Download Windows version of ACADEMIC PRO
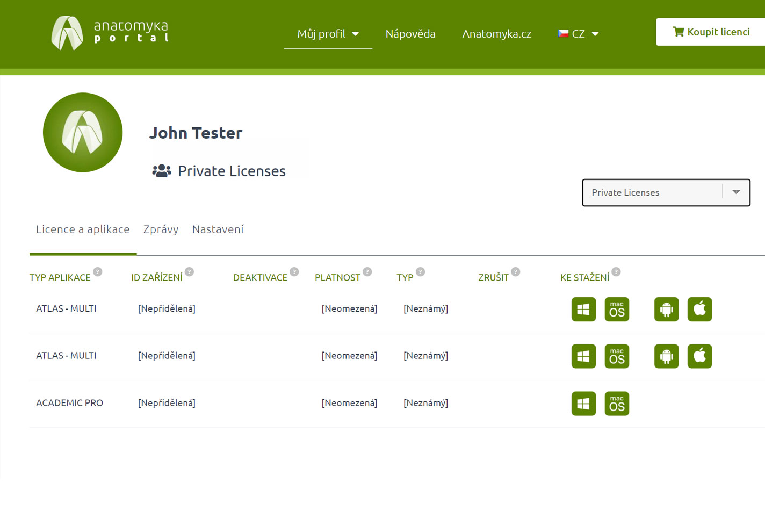The width and height of the screenshot is (765, 532). [583, 404]
